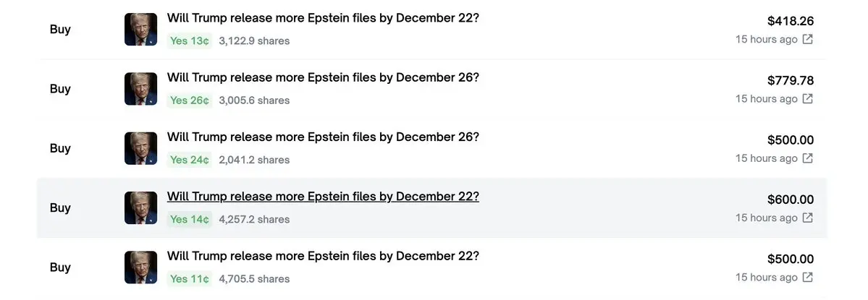Click Trump thumbnail in the 3,005.6 shares row

(x=140, y=89)
